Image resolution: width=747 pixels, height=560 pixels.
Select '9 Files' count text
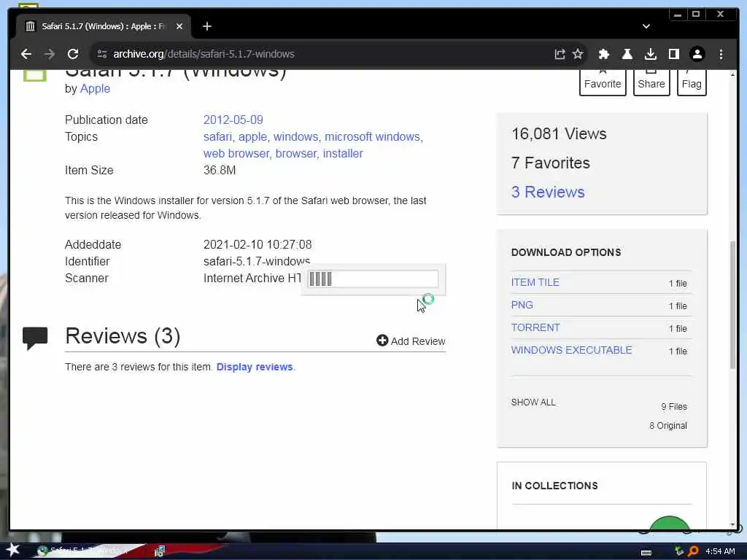tap(673, 407)
